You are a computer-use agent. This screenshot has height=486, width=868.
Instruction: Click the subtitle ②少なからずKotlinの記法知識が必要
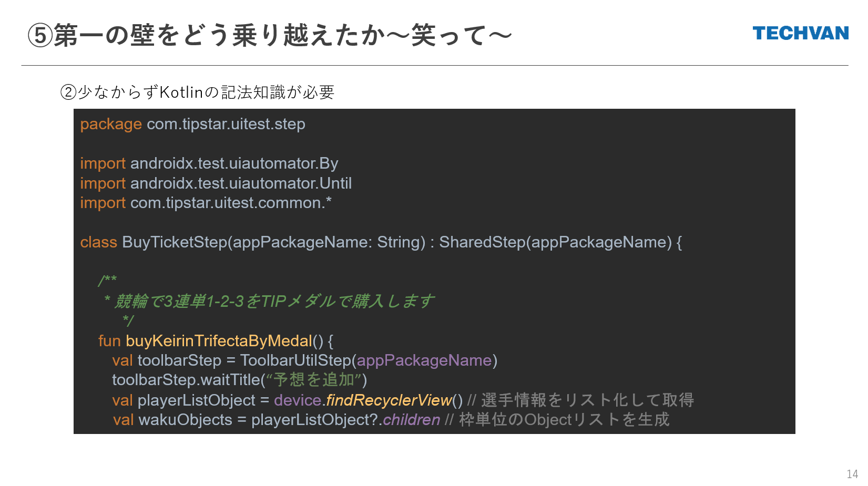tap(198, 92)
